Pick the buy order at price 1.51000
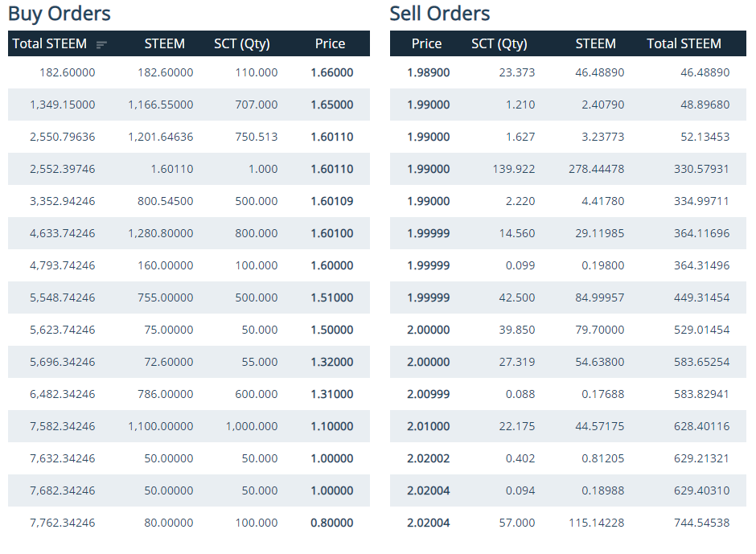Image resolution: width=756 pixels, height=554 pixels. [x=331, y=298]
